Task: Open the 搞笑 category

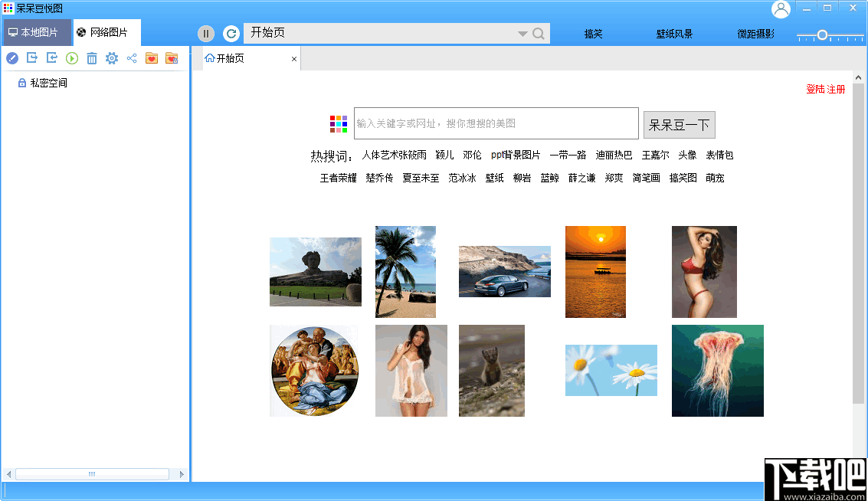Action: click(x=594, y=34)
